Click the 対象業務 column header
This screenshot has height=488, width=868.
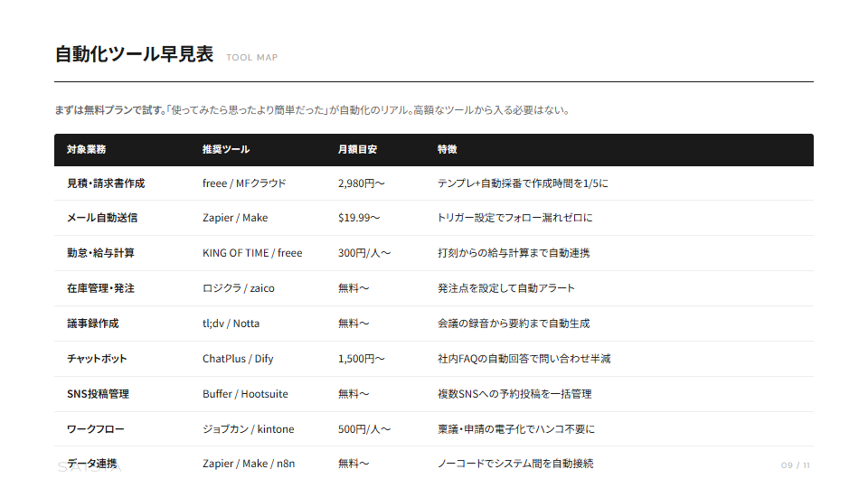tap(87, 149)
